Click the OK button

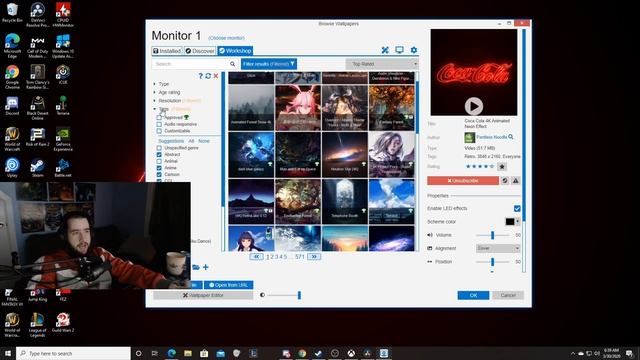tap(473, 295)
